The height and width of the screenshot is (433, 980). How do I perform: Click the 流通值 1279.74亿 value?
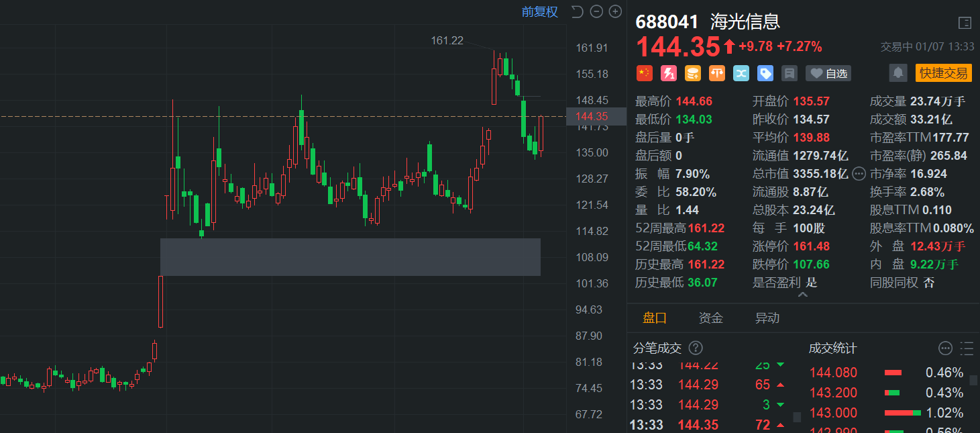point(820,156)
